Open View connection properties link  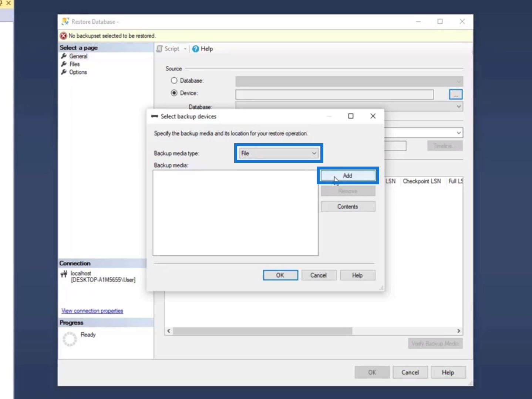[x=92, y=311]
